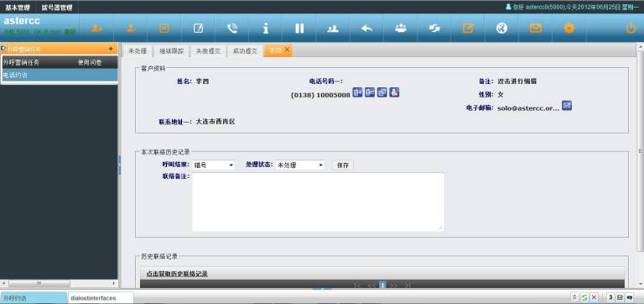This screenshot has height=304, width=644.
Task: Switch to the 成功提交 tab
Action: 245,51
